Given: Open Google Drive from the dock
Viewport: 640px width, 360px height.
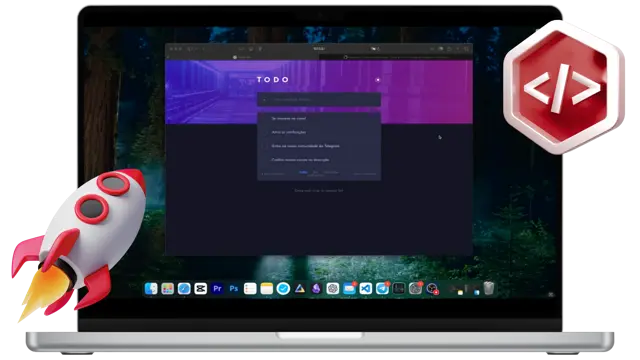Looking at the screenshot, I should (300, 289).
